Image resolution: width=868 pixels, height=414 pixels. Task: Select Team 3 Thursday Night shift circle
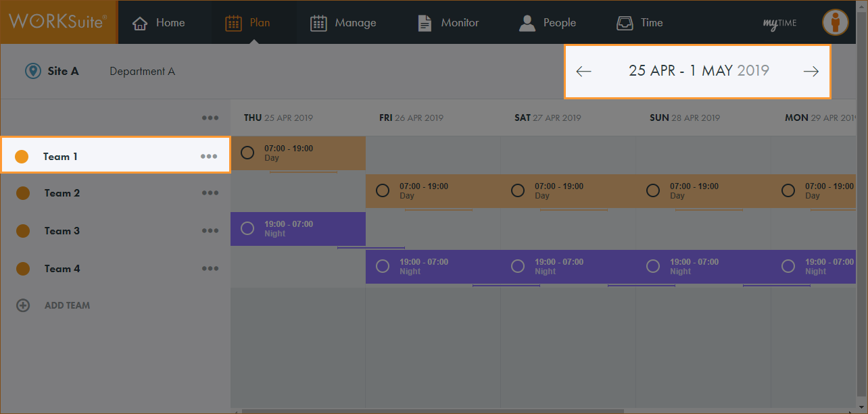coord(247,228)
